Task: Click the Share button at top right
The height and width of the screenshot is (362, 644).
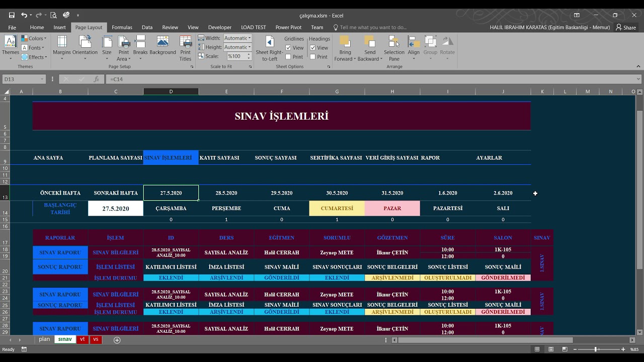Action: tap(626, 27)
